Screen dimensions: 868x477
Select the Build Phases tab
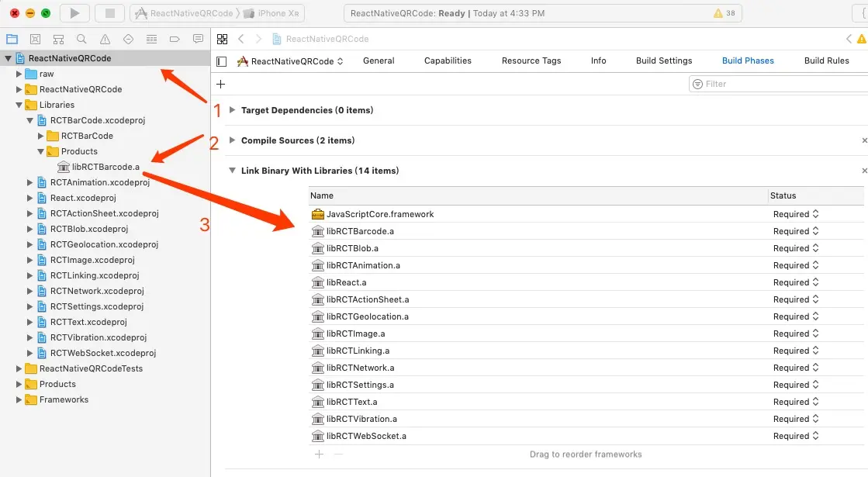pyautogui.click(x=748, y=60)
